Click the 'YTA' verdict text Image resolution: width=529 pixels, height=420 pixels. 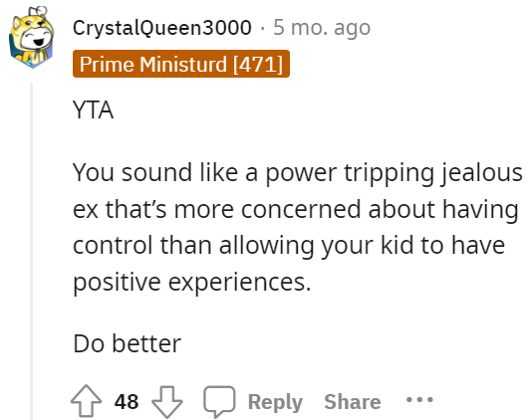tap(93, 110)
